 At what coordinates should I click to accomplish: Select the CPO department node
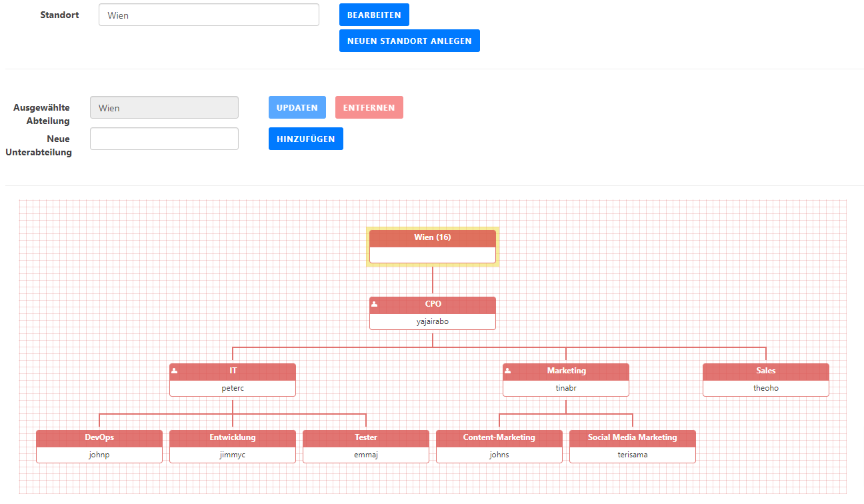pos(433,313)
